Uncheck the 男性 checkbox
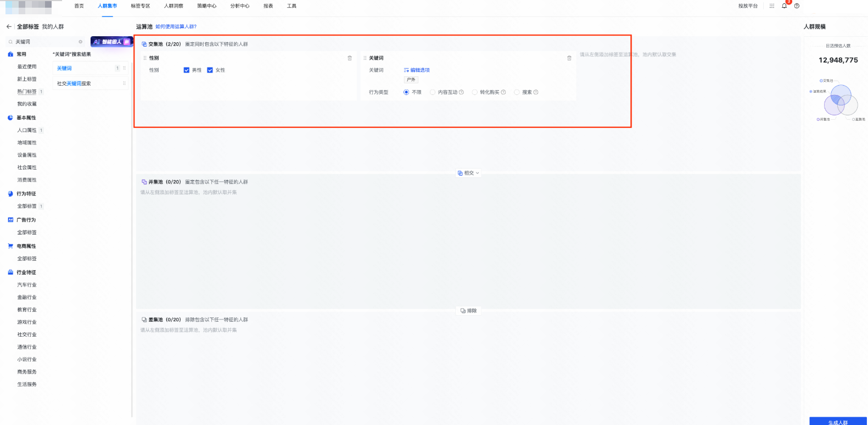This screenshot has height=425, width=868. (x=187, y=70)
